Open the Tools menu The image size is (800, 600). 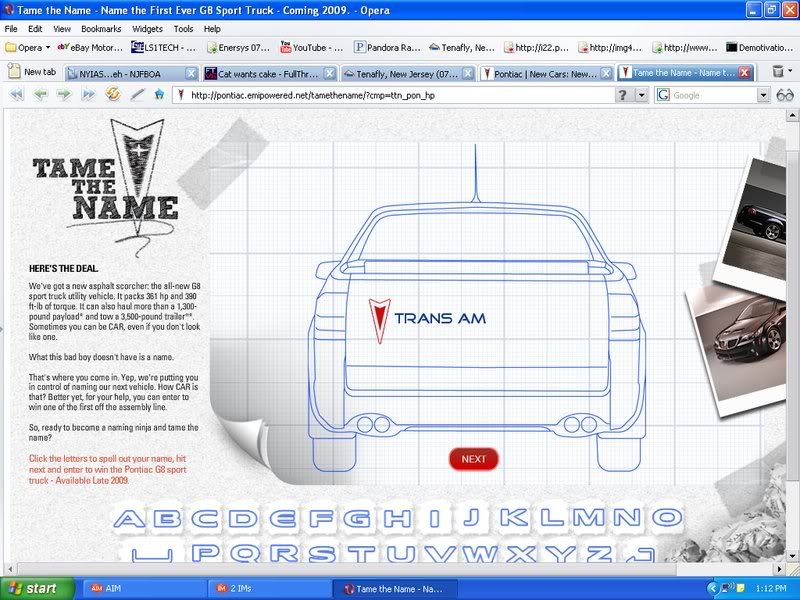pos(183,29)
